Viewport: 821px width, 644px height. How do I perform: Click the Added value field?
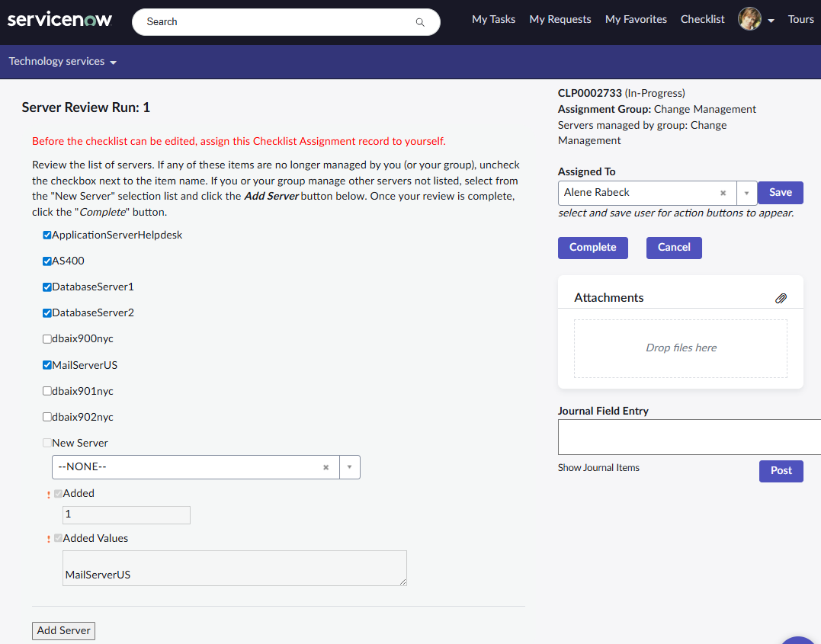[127, 514]
